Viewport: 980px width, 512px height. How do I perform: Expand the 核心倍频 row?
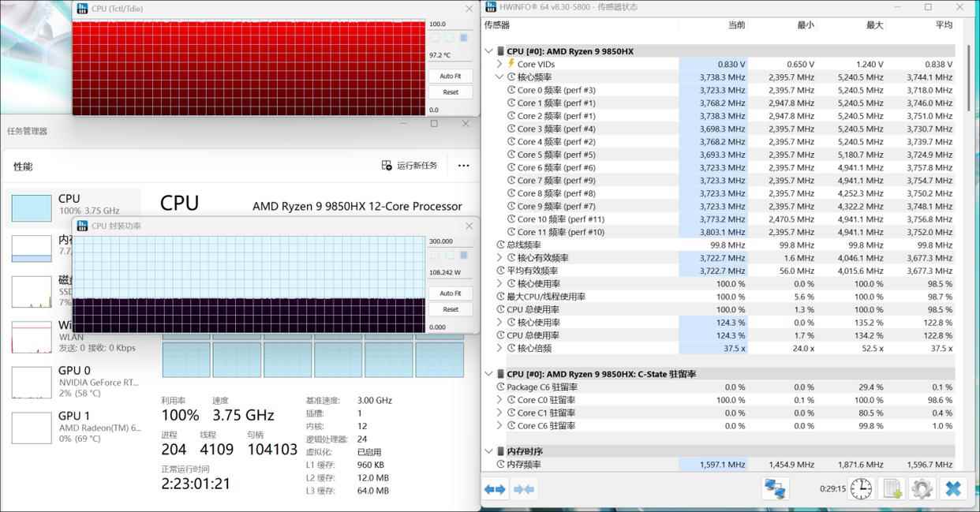click(x=499, y=348)
